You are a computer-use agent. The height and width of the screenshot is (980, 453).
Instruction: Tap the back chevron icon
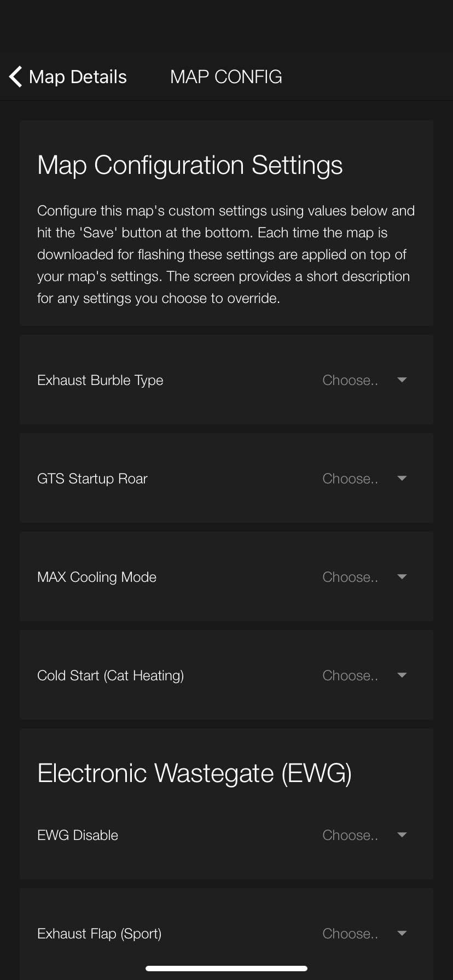coord(16,77)
